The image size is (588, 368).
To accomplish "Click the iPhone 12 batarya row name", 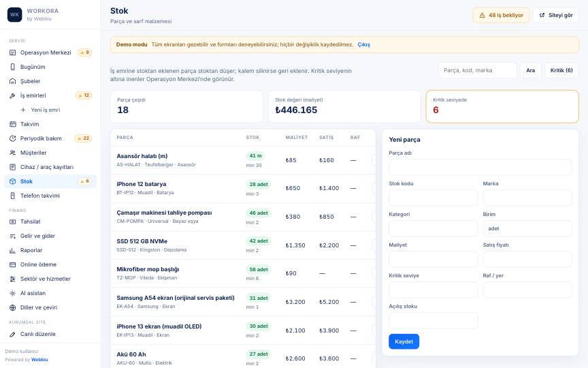I will point(142,184).
